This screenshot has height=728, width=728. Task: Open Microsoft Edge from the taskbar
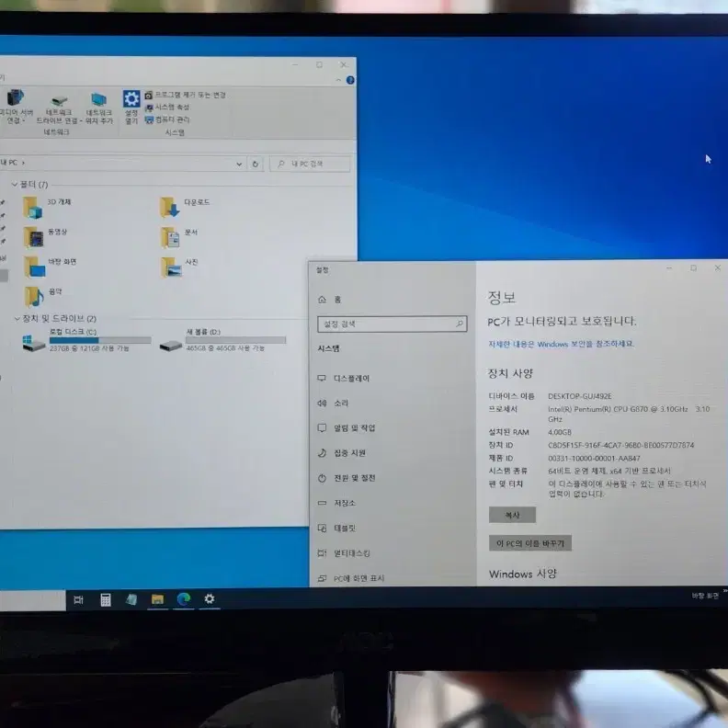pos(184,599)
